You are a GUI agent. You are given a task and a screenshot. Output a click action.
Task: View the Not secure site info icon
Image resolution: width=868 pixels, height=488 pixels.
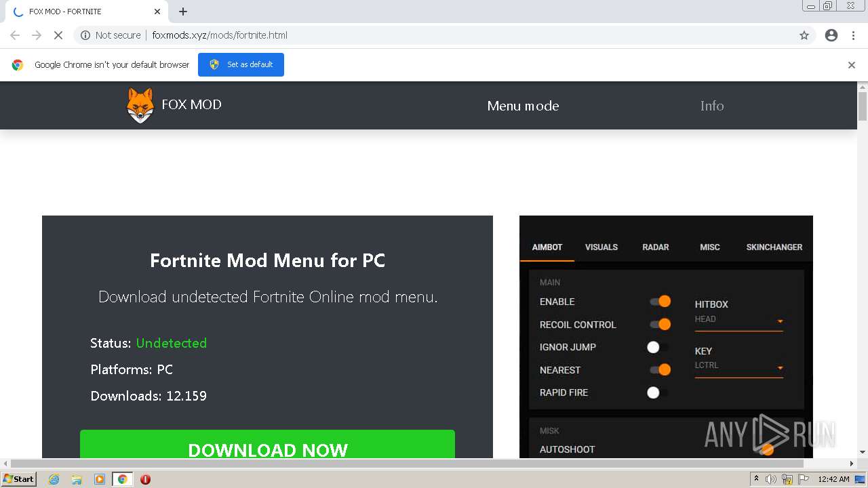(x=85, y=35)
